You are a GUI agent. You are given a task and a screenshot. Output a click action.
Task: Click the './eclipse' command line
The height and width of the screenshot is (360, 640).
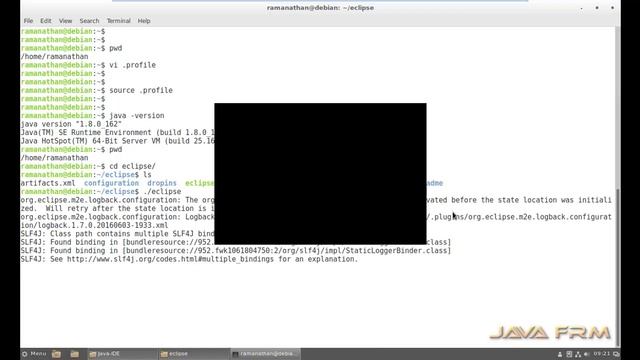[101, 191]
